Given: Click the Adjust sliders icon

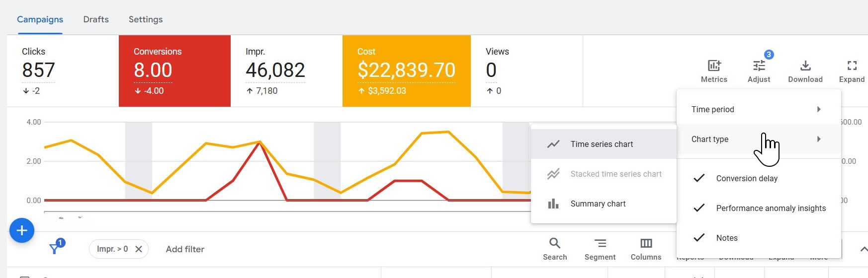Looking at the screenshot, I should [759, 66].
